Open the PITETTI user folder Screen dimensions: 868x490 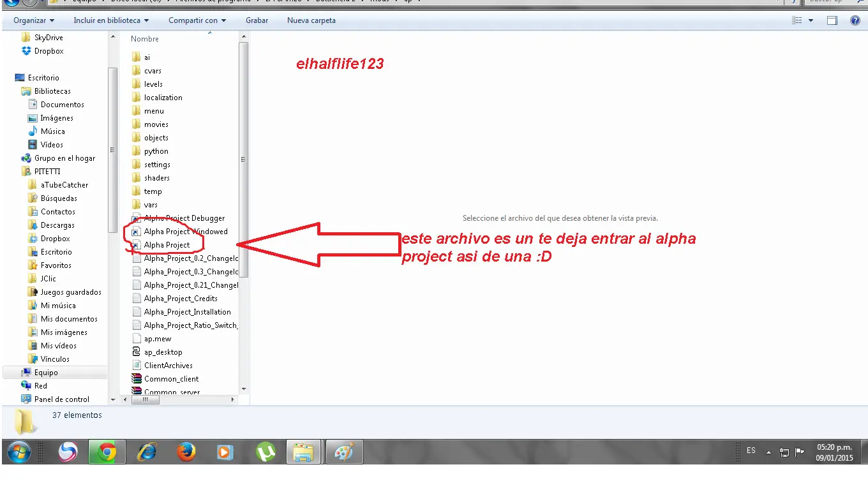[x=47, y=172]
